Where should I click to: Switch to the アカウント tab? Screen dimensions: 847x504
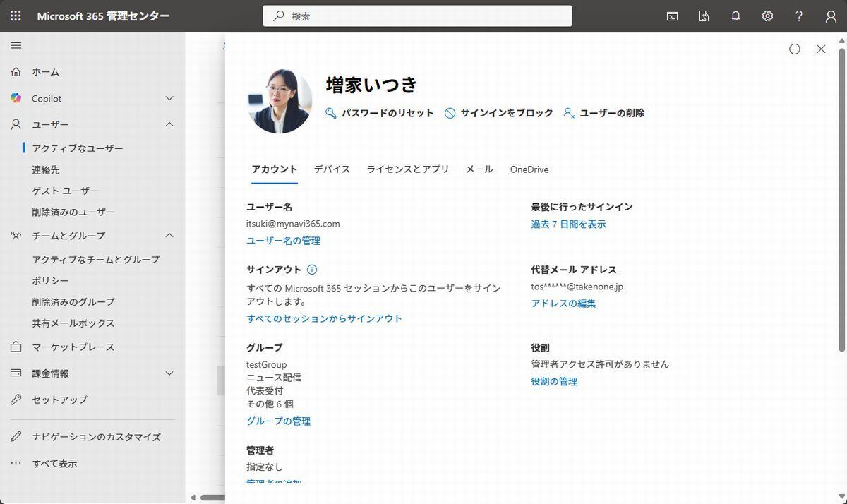(275, 169)
